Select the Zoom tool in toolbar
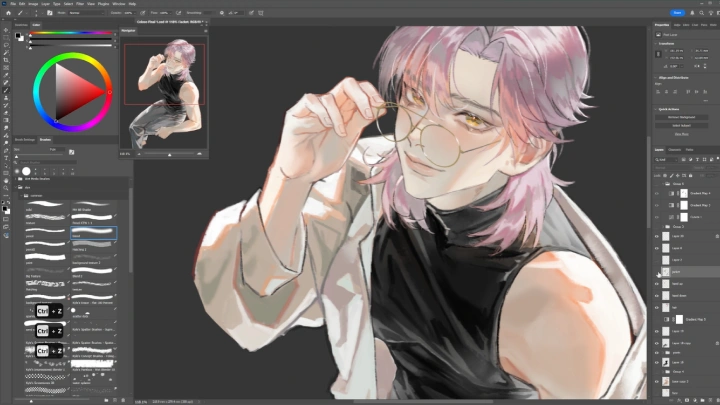The height and width of the screenshot is (405, 720). pos(6,188)
